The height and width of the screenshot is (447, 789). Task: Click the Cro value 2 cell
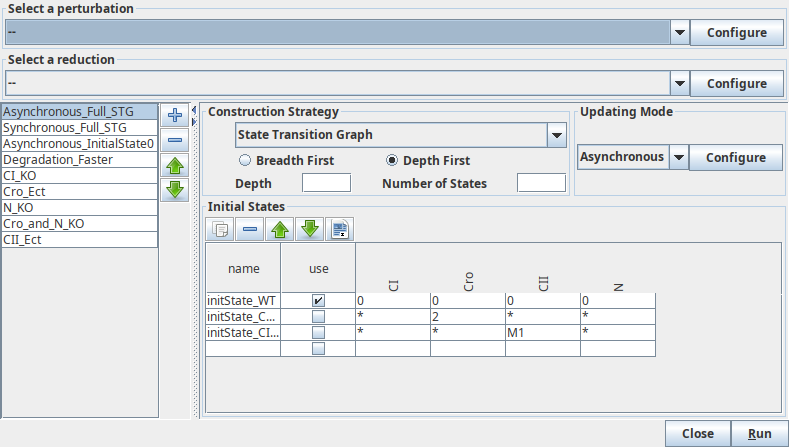(468, 317)
